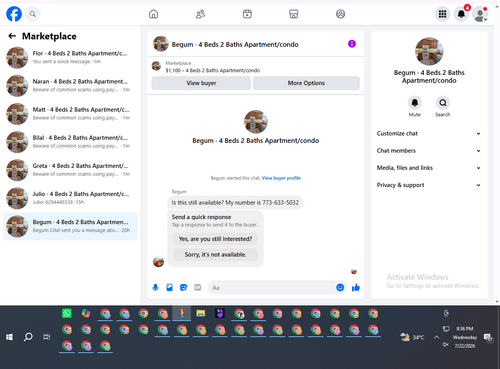Open Task View on taskbar
The height and width of the screenshot is (369, 500).
click(x=47, y=337)
